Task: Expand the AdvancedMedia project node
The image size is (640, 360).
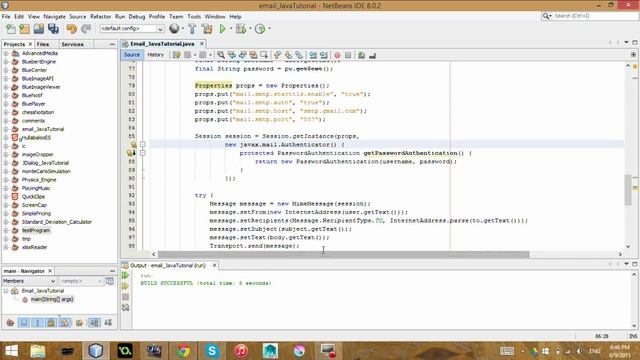Action: point(6,53)
